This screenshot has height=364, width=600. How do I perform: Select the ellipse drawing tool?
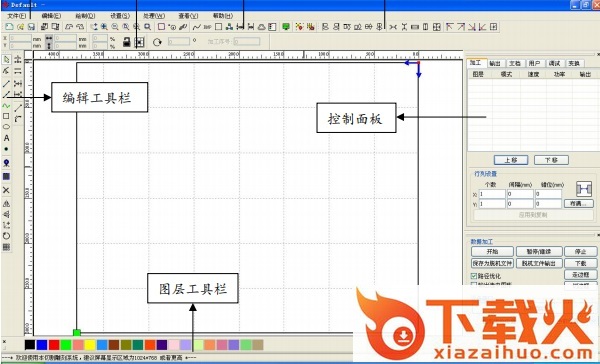[x=7, y=127]
